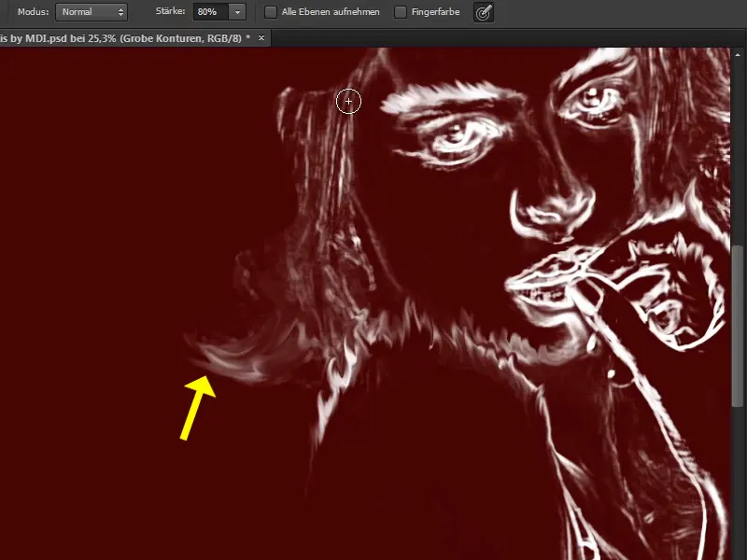The width and height of the screenshot is (747, 560).
Task: Click the vertical scrollbar of the canvas
Action: [739, 326]
